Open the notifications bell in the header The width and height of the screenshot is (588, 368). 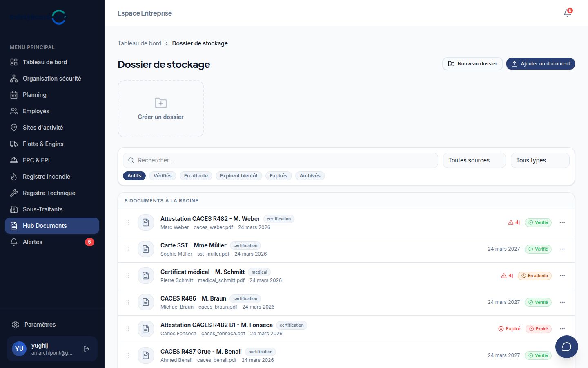tap(568, 13)
